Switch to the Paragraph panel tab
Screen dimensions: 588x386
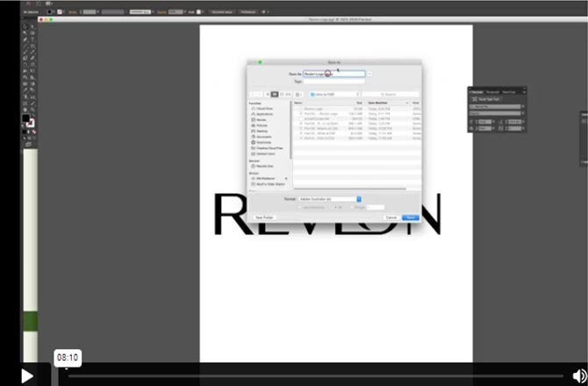pos(493,90)
